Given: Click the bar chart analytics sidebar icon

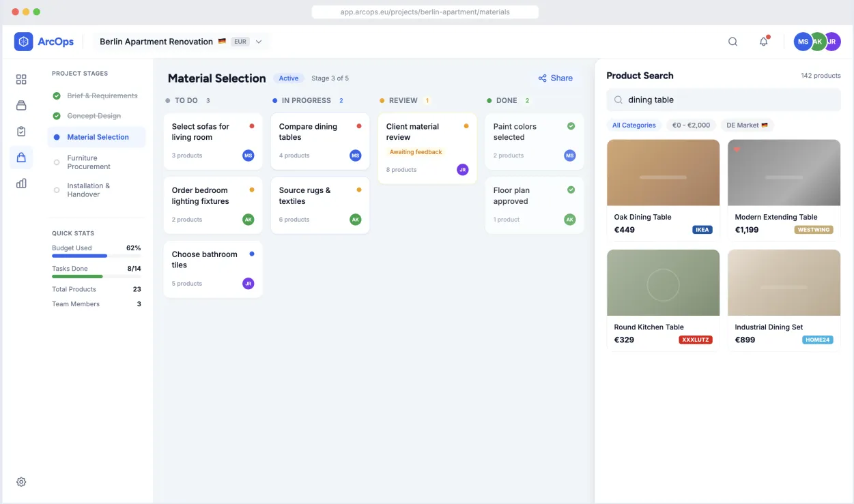Looking at the screenshot, I should click(x=21, y=183).
